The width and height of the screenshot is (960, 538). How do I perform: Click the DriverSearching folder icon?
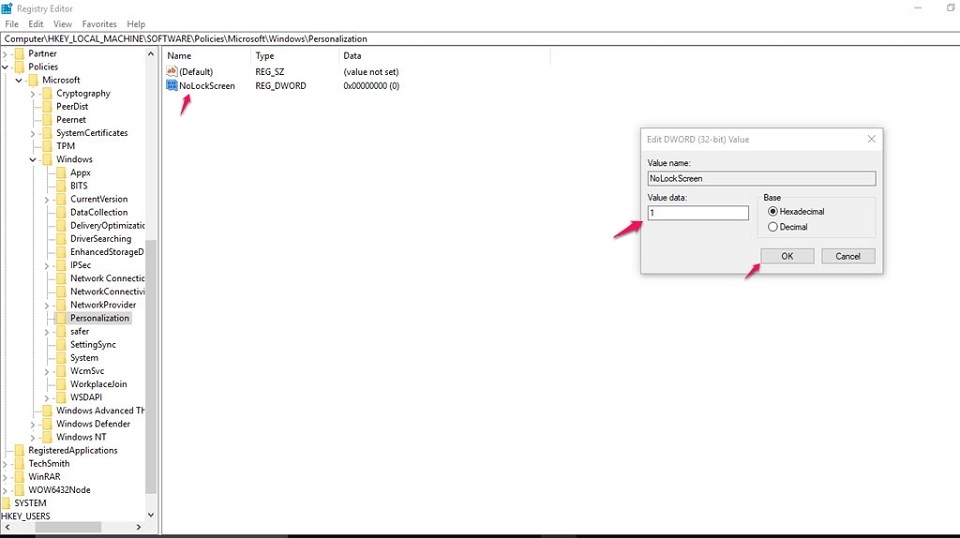pos(61,239)
